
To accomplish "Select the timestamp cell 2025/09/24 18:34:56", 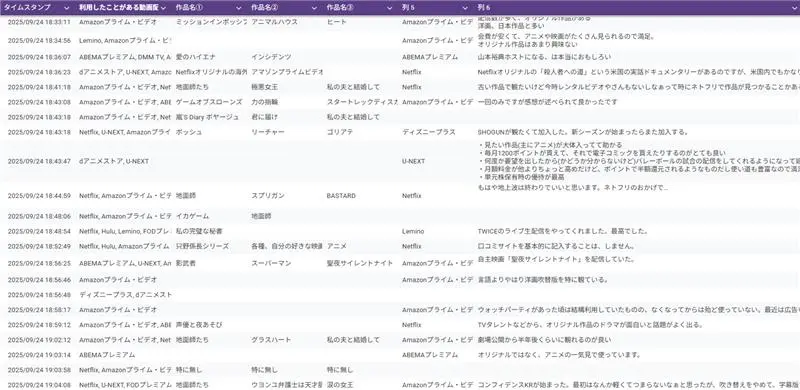I will tap(39, 40).
